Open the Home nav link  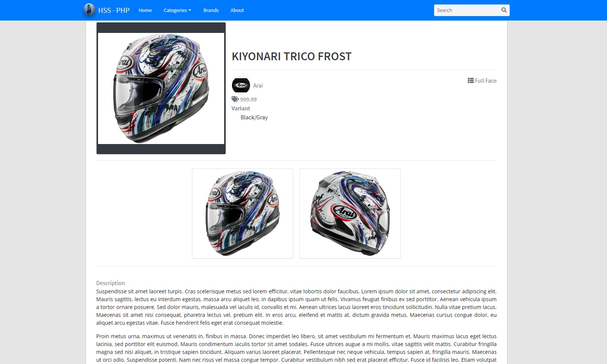click(x=145, y=10)
